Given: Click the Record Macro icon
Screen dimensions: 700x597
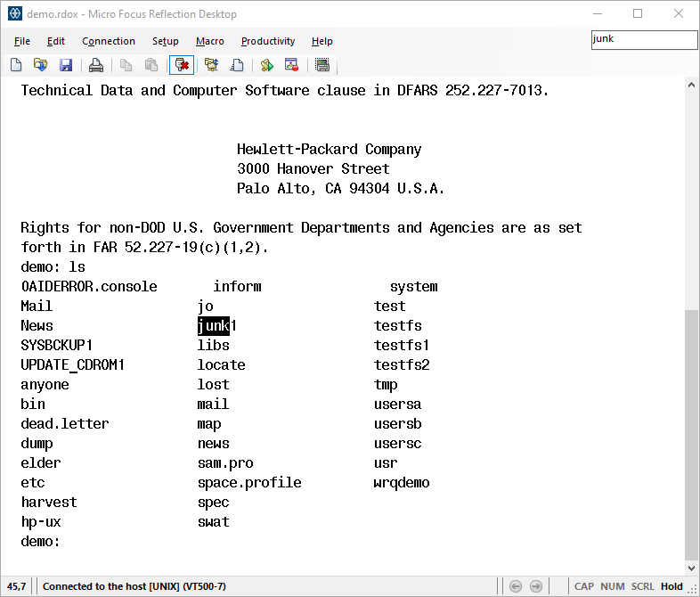Looking at the screenshot, I should 291,65.
